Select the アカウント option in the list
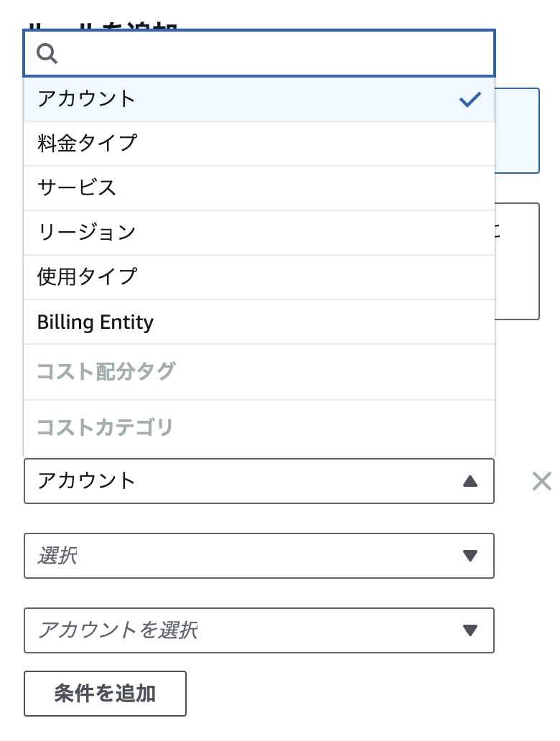The image size is (560, 741). click(259, 99)
